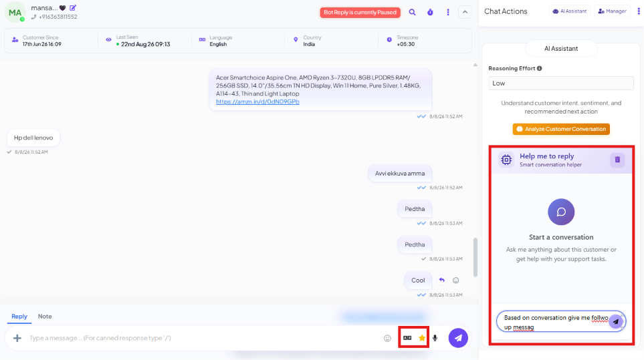
Task: Click the Cool message bubble
Action: 418,280
